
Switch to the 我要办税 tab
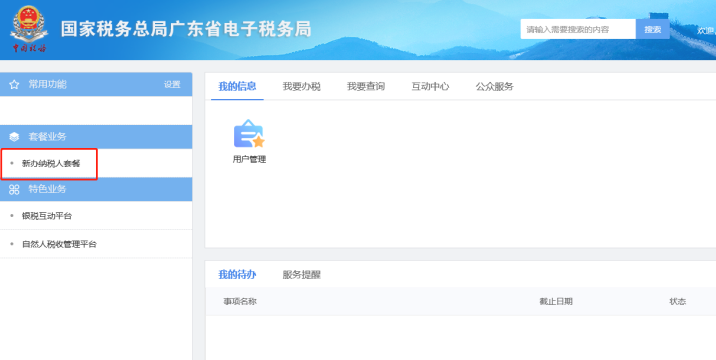pos(301,86)
